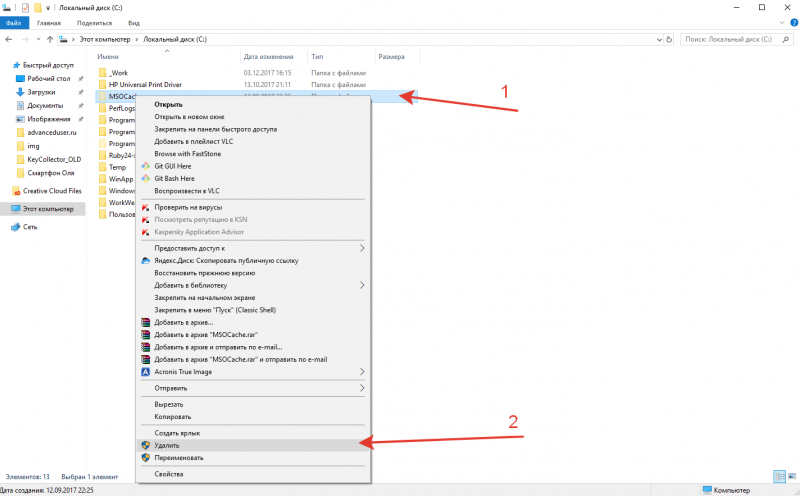Image resolution: width=800 pixels, height=496 pixels.
Task: Open Explorer help question icon
Action: [794, 22]
